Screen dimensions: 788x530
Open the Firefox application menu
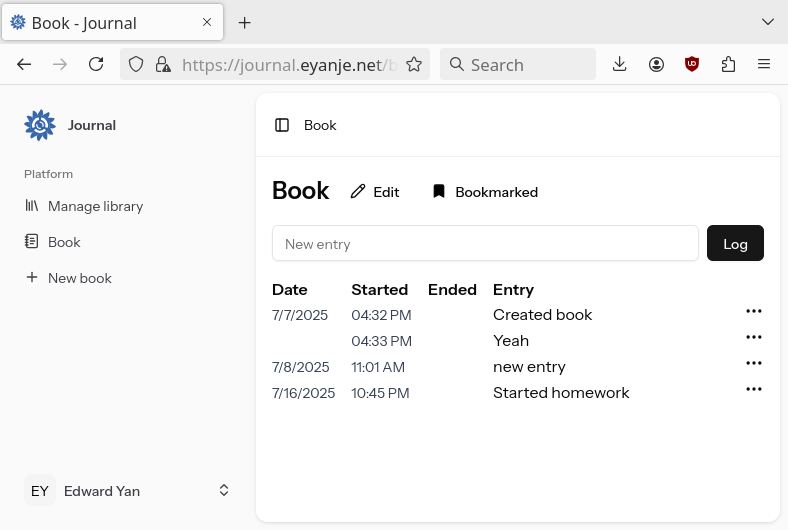[x=764, y=64]
